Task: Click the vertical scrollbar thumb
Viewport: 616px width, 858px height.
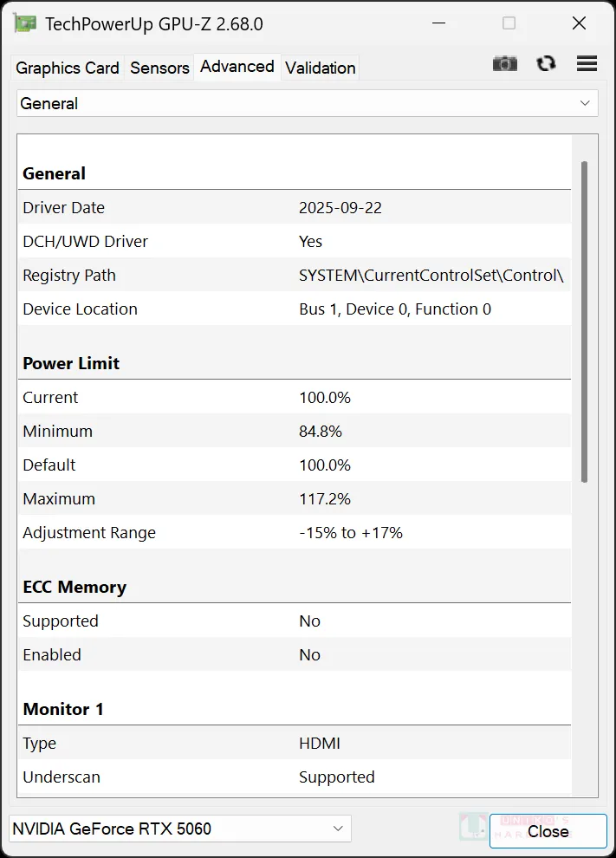Action: (x=584, y=321)
